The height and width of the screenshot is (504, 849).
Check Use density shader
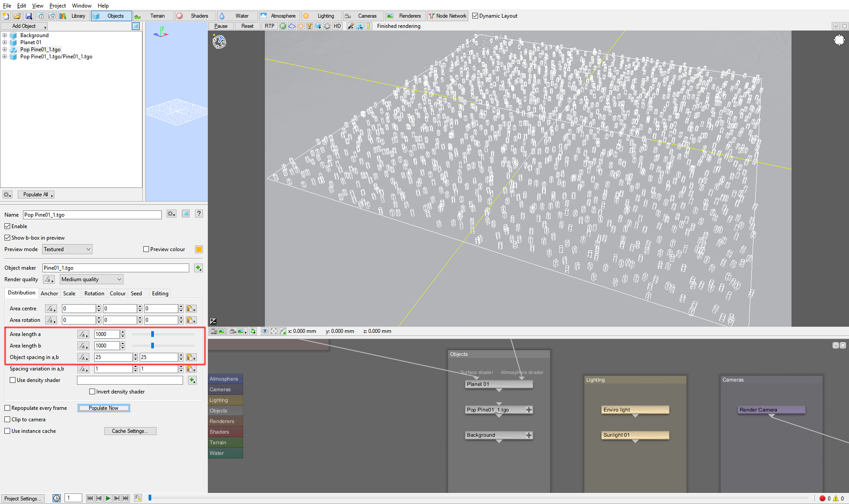click(x=13, y=380)
